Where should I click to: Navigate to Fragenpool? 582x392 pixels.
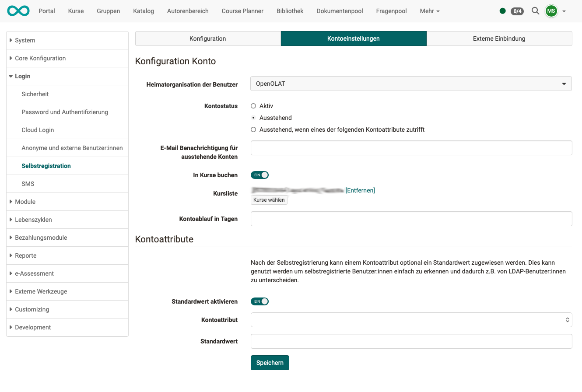click(391, 11)
